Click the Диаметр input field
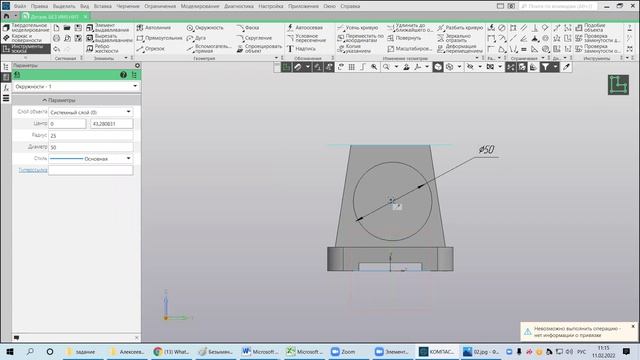The width and height of the screenshot is (640, 360). (91, 147)
